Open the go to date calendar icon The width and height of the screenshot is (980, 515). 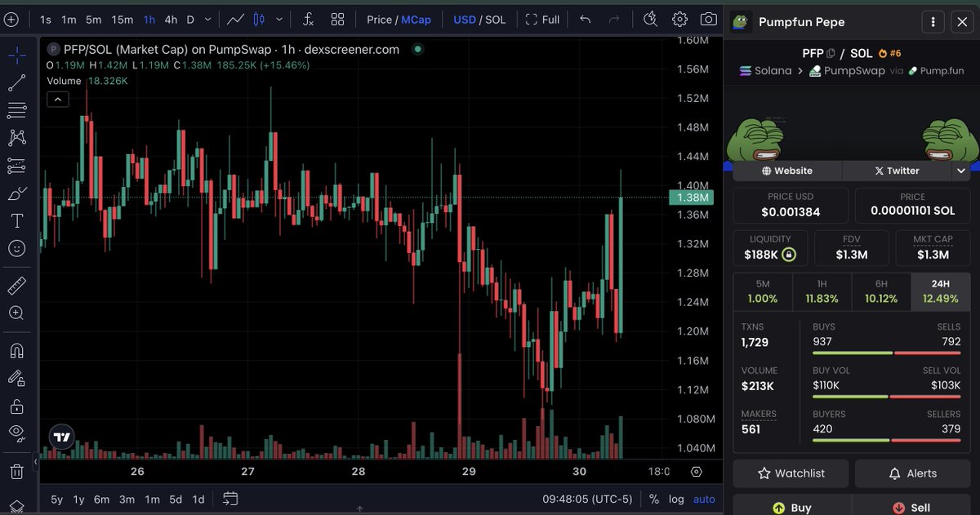[x=230, y=499]
